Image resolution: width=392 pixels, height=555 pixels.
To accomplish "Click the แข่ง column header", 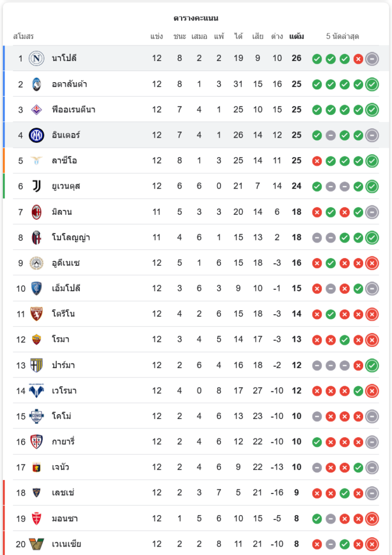I will (157, 37).
